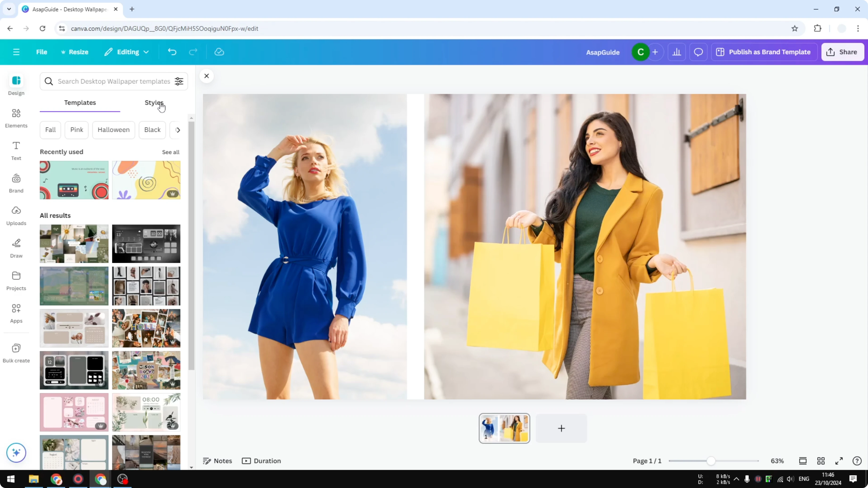Open the File menu
Screen dimensions: 868x488
tap(42, 52)
